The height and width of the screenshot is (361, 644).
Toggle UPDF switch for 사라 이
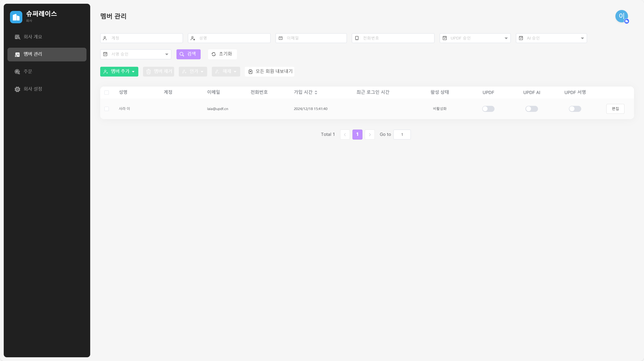coord(488,109)
